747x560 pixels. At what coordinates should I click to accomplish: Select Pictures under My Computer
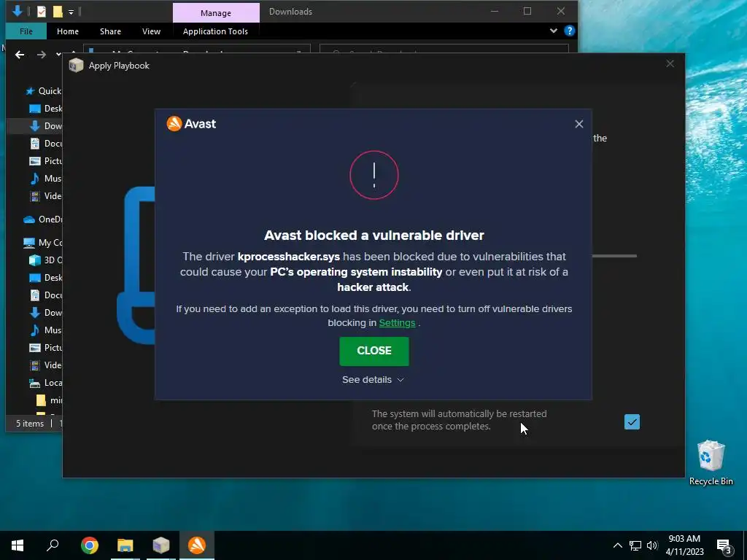point(45,348)
